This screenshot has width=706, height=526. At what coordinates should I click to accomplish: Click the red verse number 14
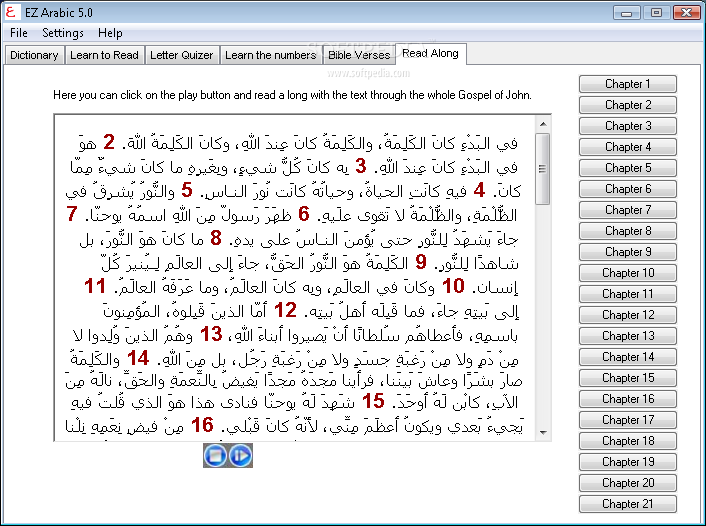click(138, 358)
